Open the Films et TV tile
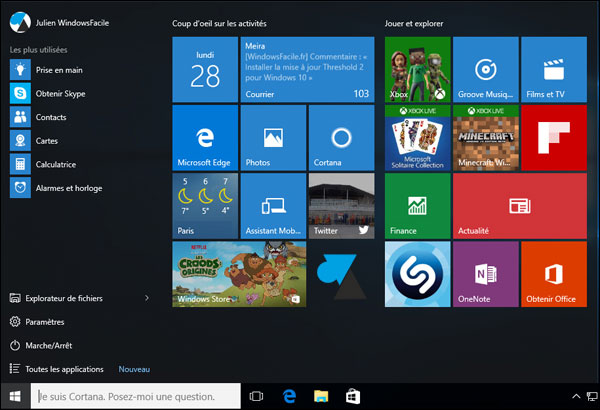 tap(554, 70)
